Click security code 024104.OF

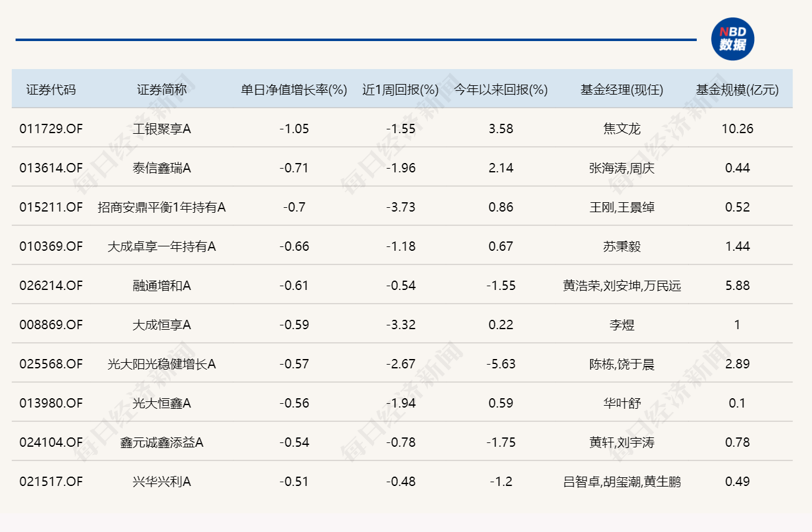pos(51,442)
